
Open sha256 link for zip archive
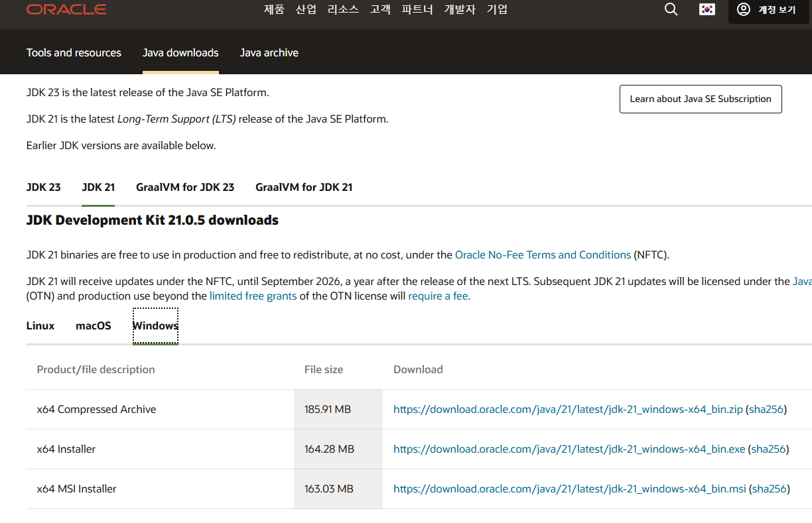coord(766,409)
